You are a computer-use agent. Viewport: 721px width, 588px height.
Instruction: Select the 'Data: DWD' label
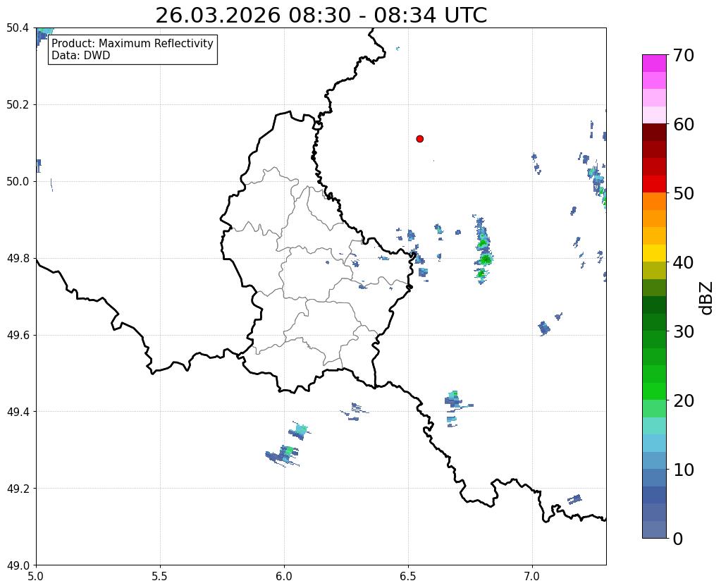(x=81, y=56)
